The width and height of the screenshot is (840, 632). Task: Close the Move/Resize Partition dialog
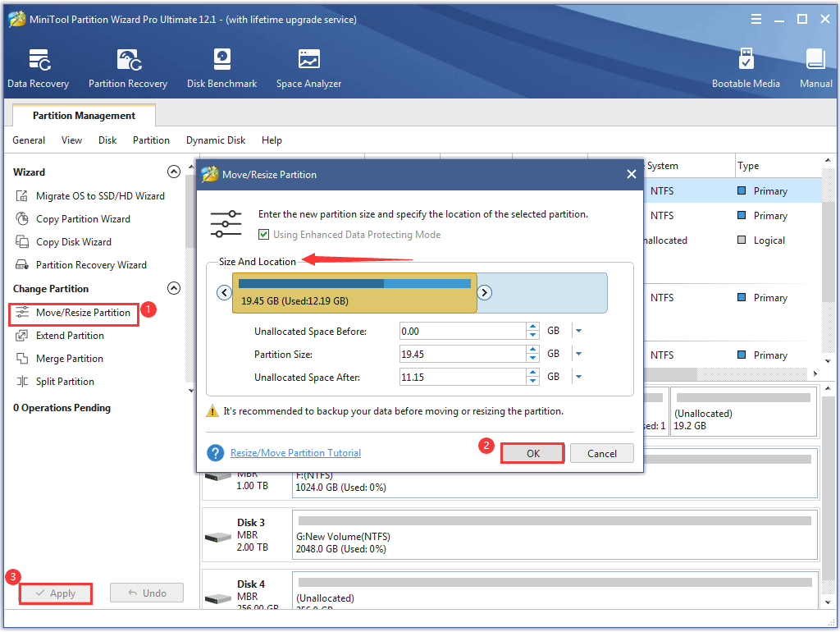(632, 174)
